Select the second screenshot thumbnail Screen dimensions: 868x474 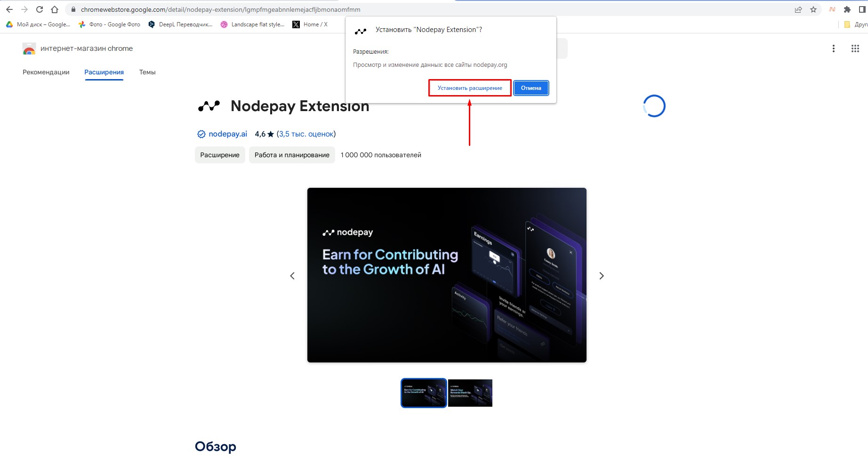[470, 393]
